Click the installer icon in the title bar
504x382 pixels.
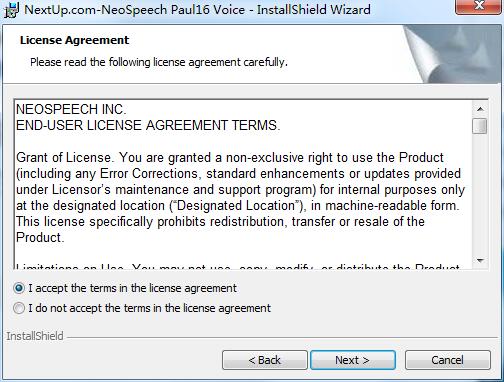[11, 10]
